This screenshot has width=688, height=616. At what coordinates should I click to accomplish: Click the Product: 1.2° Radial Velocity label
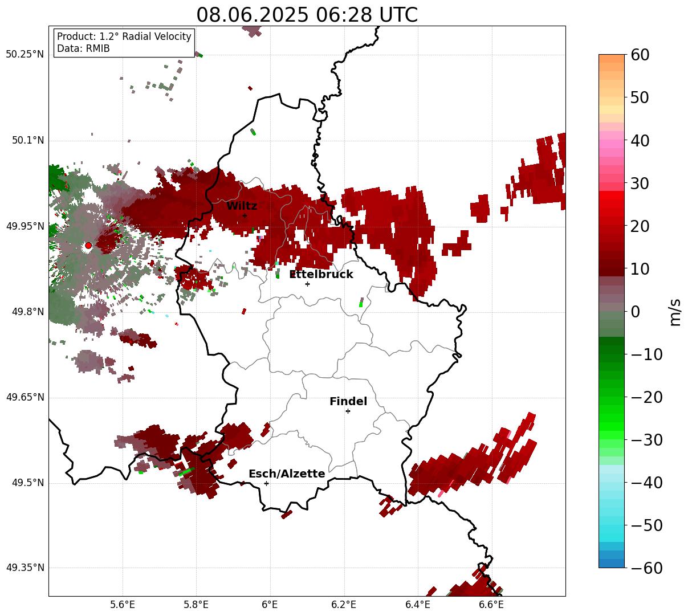[x=124, y=36]
